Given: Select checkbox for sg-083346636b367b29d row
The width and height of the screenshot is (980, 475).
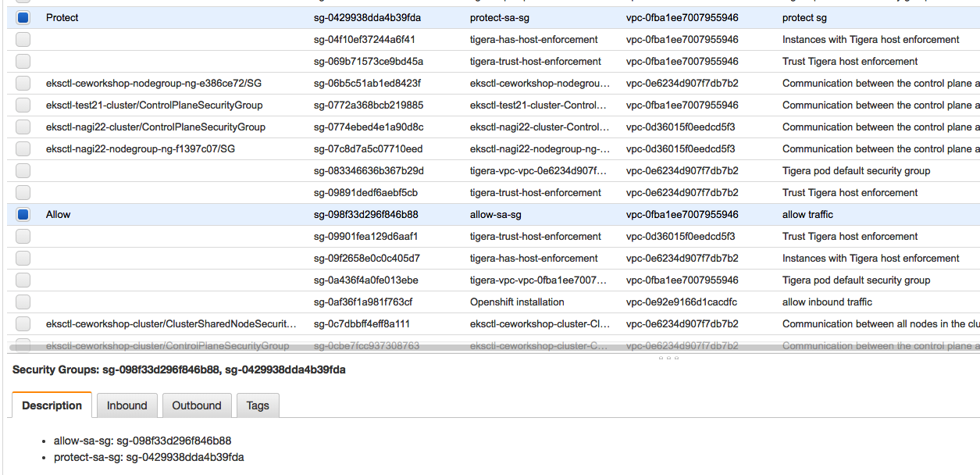Looking at the screenshot, I should [23, 170].
